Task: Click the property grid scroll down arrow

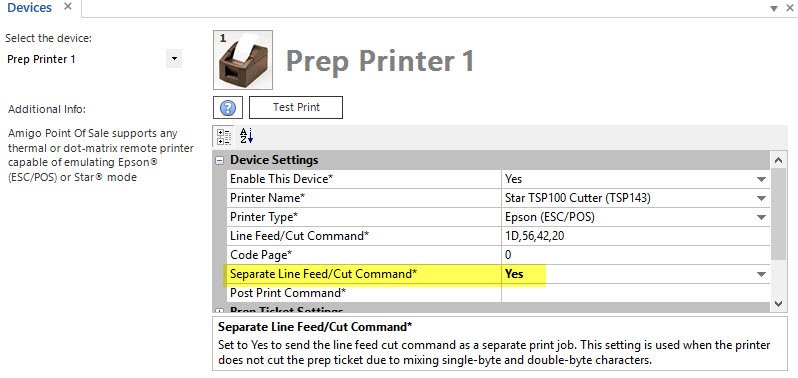Action: [779, 303]
